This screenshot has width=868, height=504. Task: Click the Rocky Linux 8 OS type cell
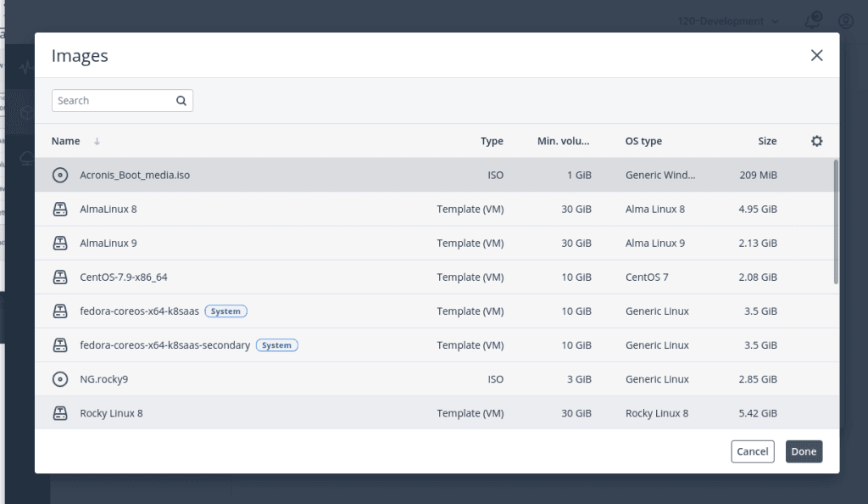click(657, 413)
